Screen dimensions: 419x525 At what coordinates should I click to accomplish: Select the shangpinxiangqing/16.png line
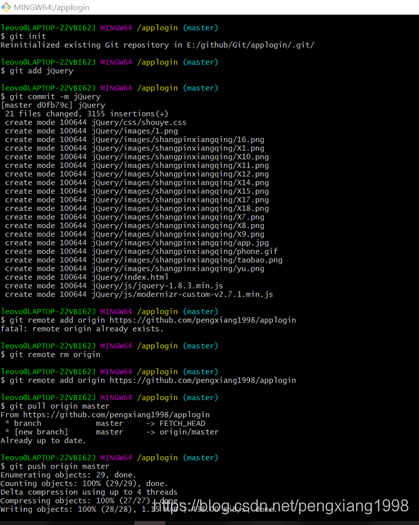[134, 140]
